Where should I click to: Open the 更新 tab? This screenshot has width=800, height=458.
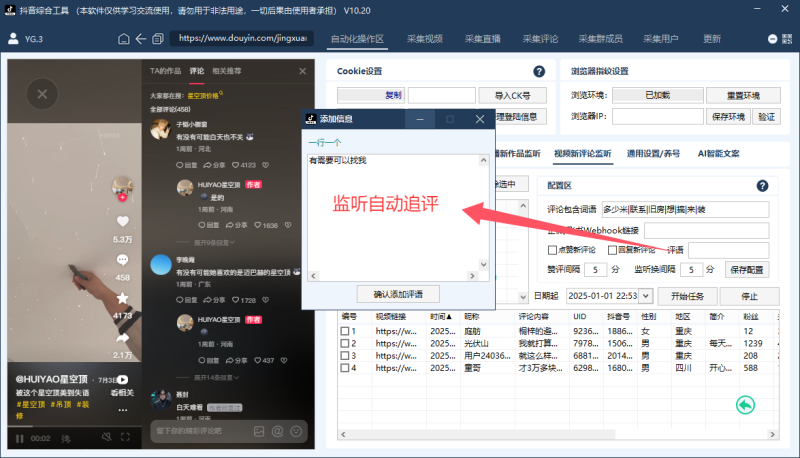coord(712,39)
